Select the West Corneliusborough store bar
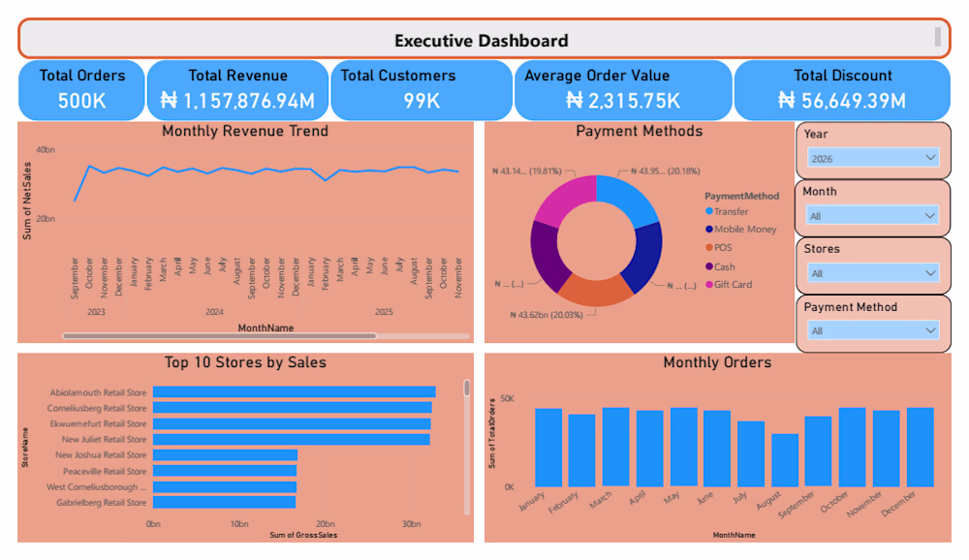 [x=225, y=487]
